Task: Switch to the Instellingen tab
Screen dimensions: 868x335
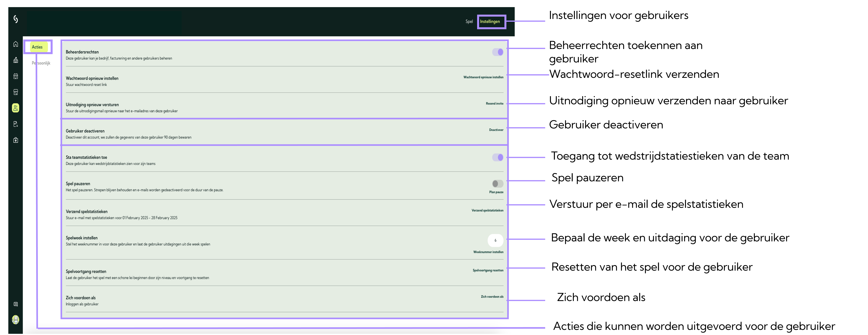Action: click(x=490, y=22)
